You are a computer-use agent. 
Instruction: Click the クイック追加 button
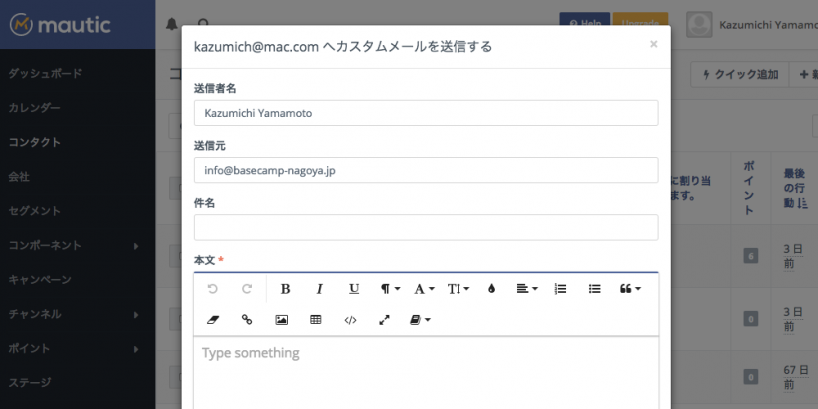click(740, 74)
